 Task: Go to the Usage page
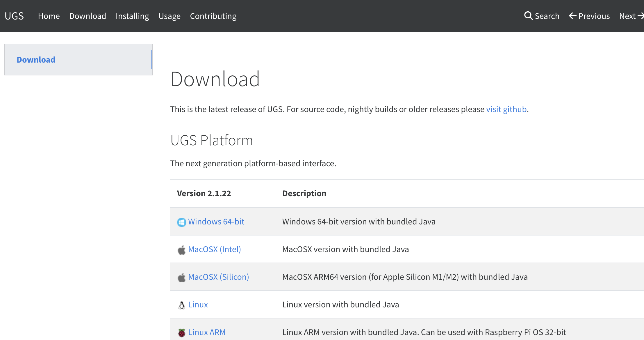coord(170,16)
